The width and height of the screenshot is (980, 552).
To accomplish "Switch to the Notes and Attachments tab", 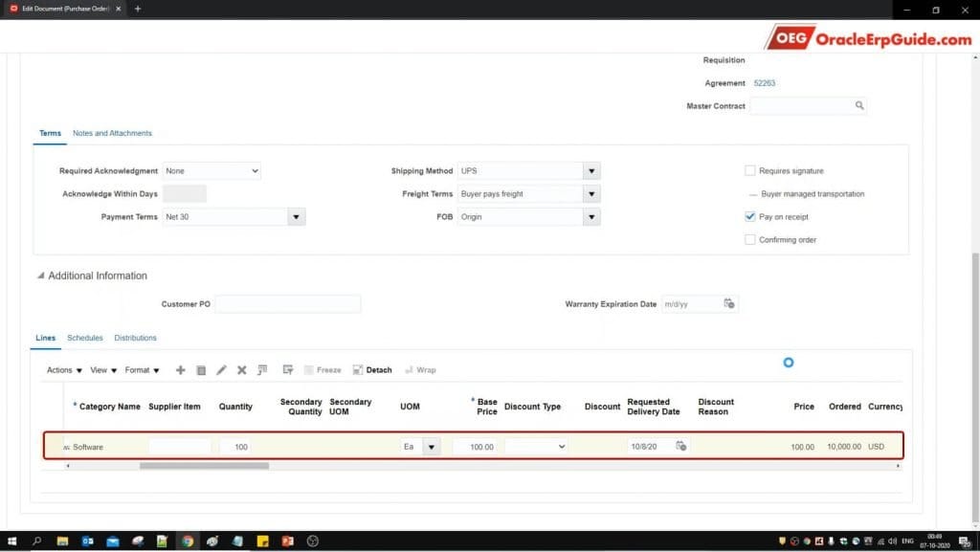I will pyautogui.click(x=112, y=133).
